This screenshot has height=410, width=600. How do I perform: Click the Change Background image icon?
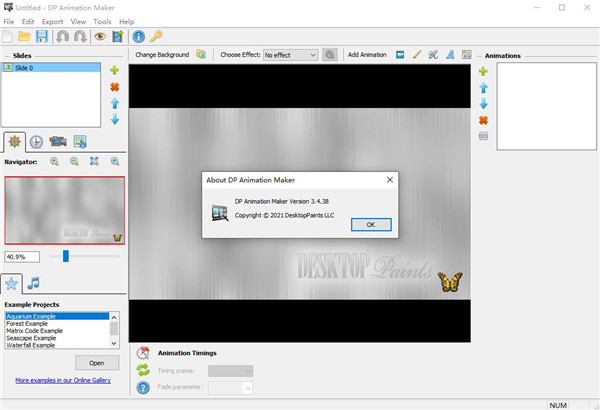[201, 54]
